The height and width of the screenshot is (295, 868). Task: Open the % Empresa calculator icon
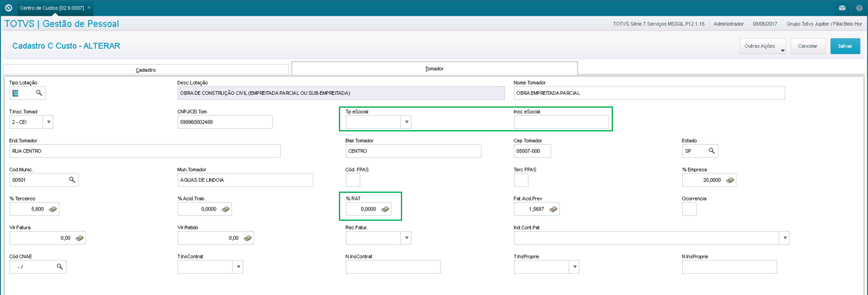click(x=730, y=180)
